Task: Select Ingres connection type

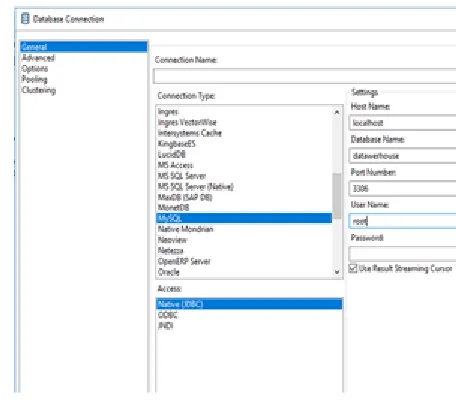Action: click(x=168, y=112)
